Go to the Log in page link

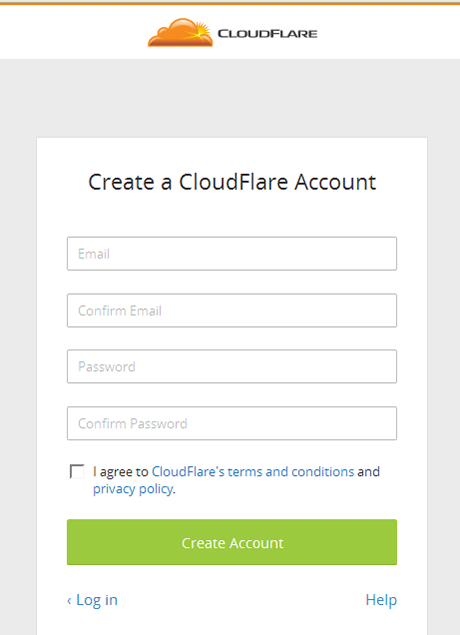(97, 600)
